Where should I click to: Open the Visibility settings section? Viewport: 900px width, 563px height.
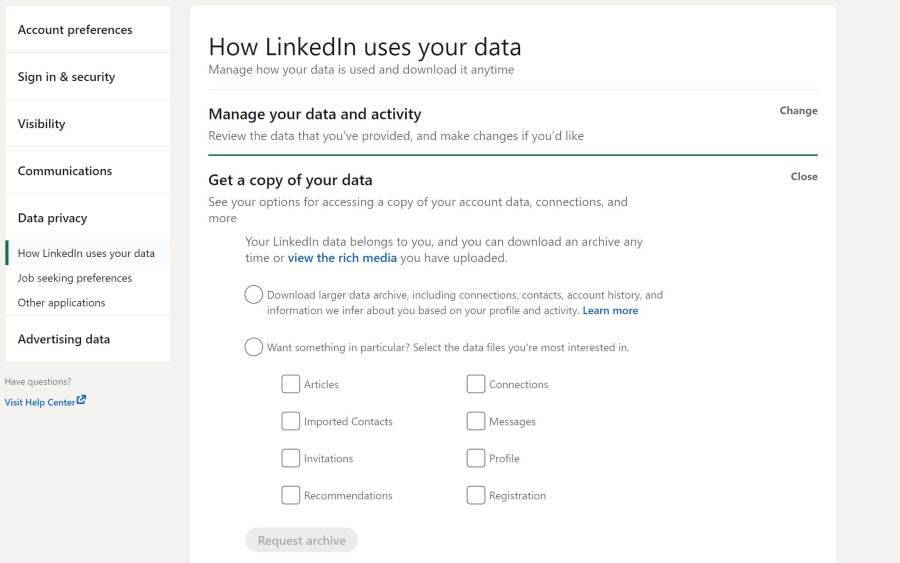tap(41, 124)
